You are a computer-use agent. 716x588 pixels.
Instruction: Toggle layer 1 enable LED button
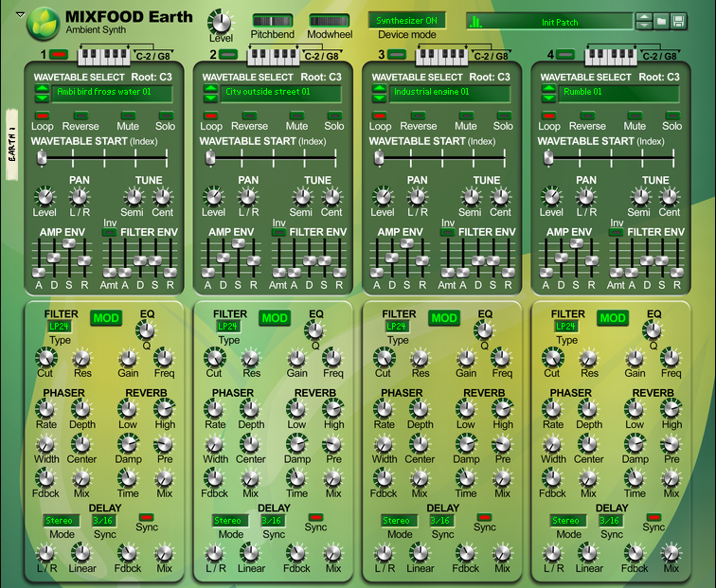click(x=59, y=55)
